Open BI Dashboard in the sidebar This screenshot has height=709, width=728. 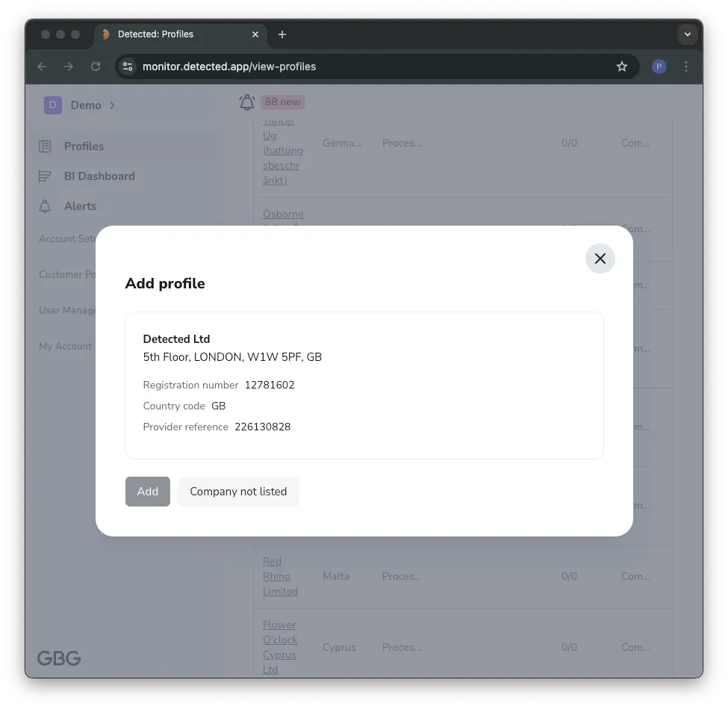pyautogui.click(x=99, y=176)
